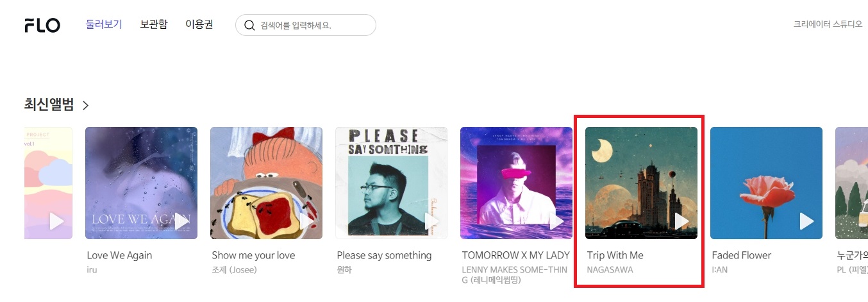Open the Love We Again album title
This screenshot has height=302, width=868.
[x=119, y=255]
